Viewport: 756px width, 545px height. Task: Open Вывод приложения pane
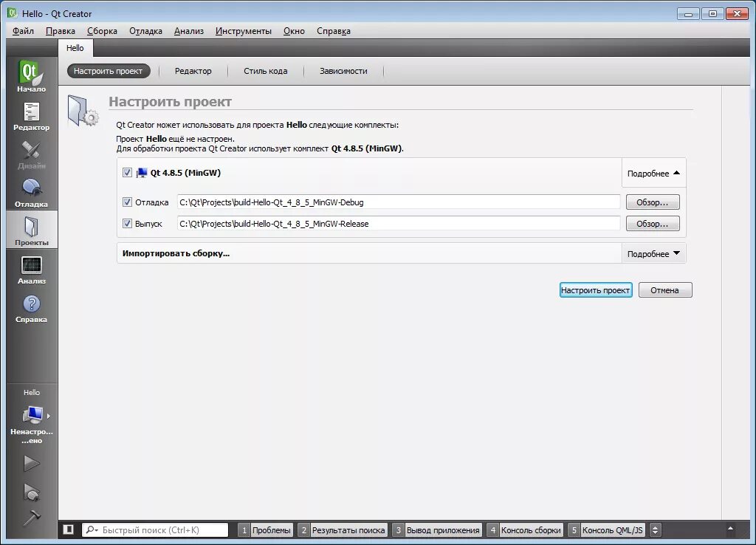coord(437,530)
